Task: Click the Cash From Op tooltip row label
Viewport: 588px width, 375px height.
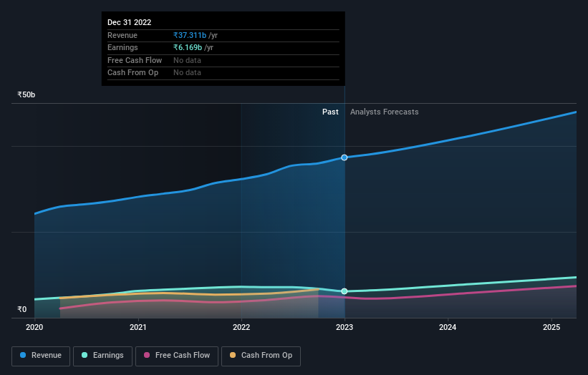Action: point(132,73)
